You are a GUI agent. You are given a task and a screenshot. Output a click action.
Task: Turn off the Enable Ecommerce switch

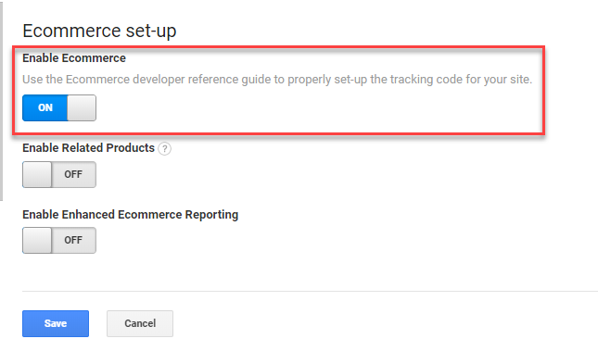pyautogui.click(x=59, y=107)
